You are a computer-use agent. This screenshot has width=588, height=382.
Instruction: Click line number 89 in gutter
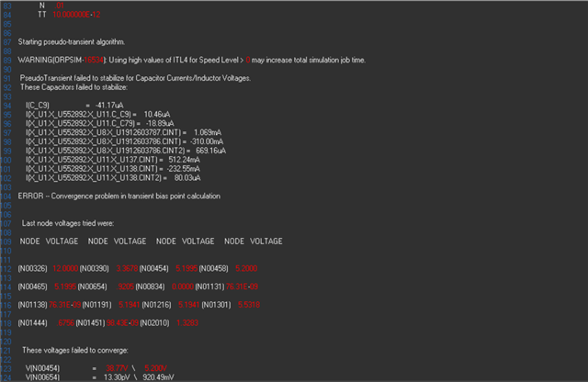click(7, 60)
